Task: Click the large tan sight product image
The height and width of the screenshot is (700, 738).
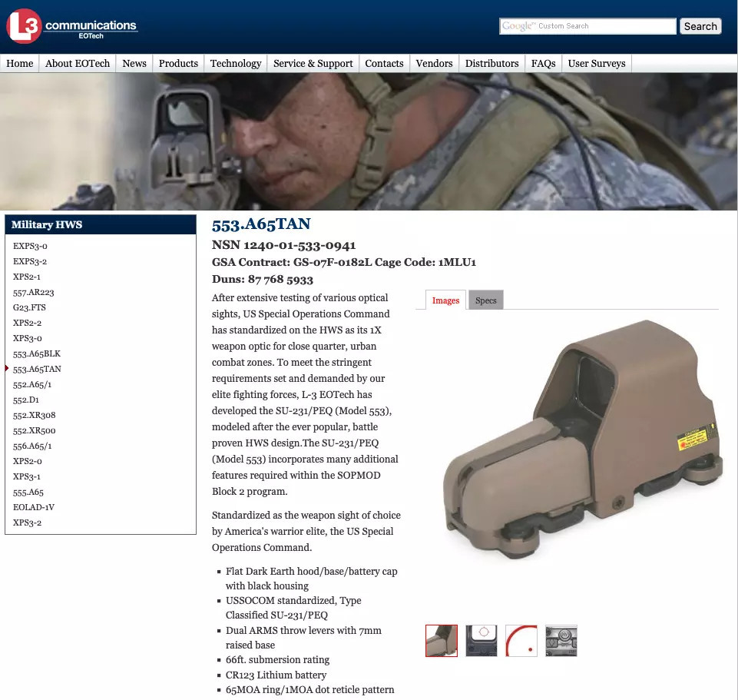Action: [x=583, y=439]
